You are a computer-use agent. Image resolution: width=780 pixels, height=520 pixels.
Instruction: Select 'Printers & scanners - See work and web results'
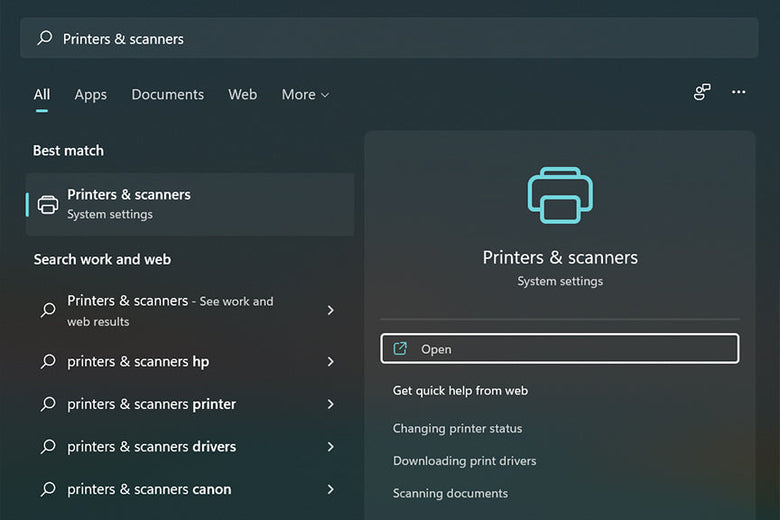coord(189,310)
